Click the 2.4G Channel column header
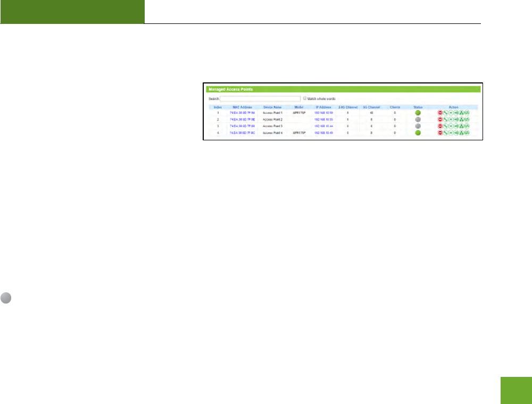This screenshot has width=532, height=404. [x=348, y=107]
